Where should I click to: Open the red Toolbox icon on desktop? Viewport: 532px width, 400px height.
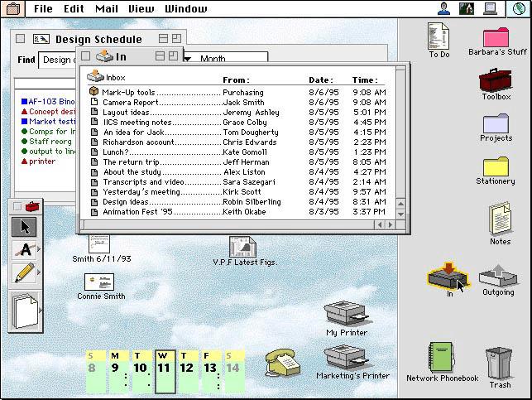click(495, 80)
